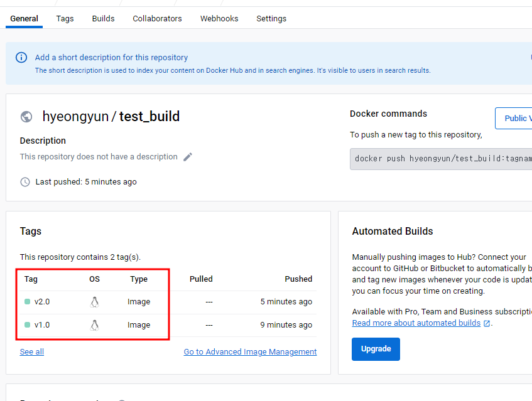Screen dimensions: 532x401
Task: Click the '9 minutes ago' pushed value
Action: (286, 324)
